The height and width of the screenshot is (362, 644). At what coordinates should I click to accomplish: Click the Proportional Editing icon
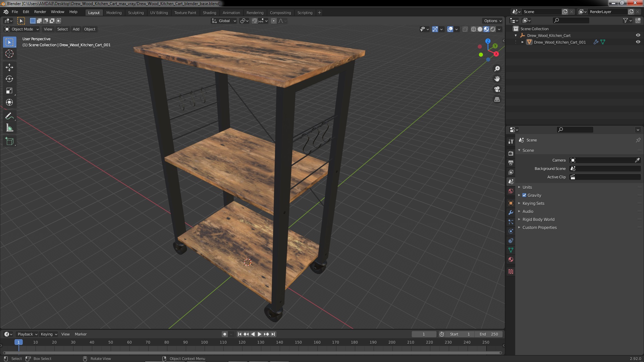click(x=273, y=20)
